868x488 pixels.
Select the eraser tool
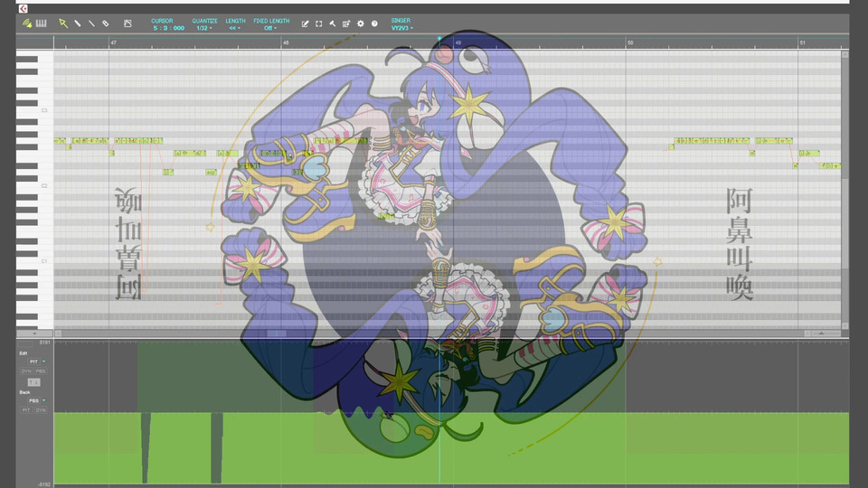pyautogui.click(x=105, y=23)
